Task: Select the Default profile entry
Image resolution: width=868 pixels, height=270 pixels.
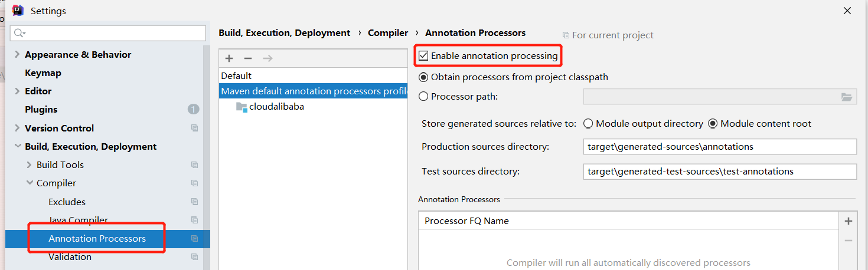Action: tap(236, 76)
